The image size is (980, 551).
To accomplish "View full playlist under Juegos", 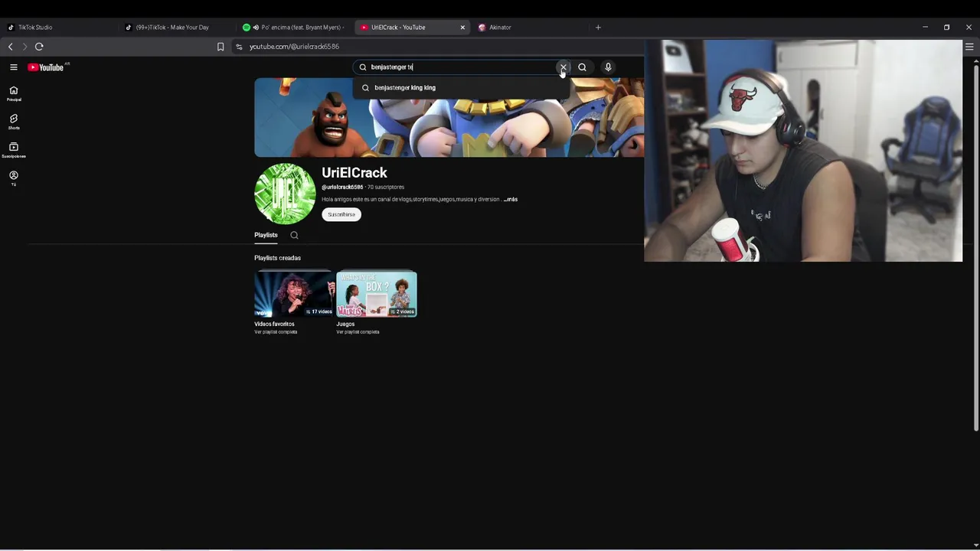I will click(x=358, y=332).
